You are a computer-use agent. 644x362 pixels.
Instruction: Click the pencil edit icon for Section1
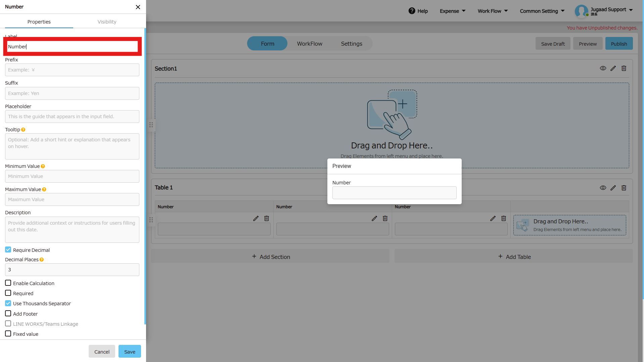(613, 69)
